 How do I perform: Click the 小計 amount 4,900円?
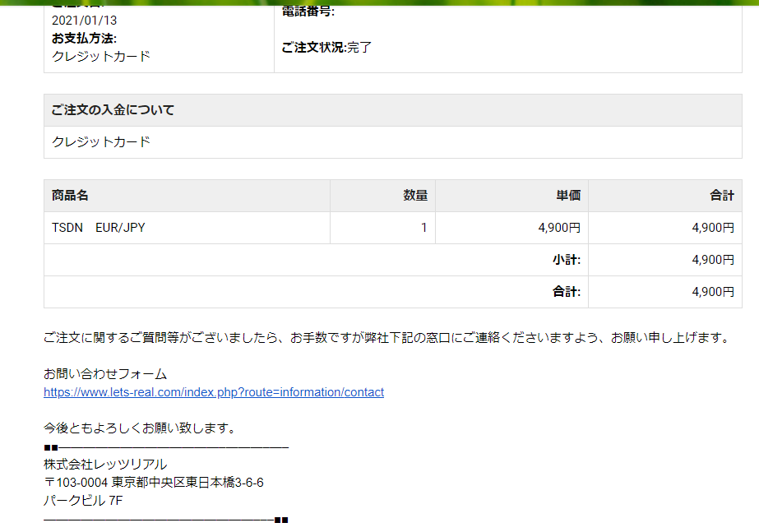[713, 260]
